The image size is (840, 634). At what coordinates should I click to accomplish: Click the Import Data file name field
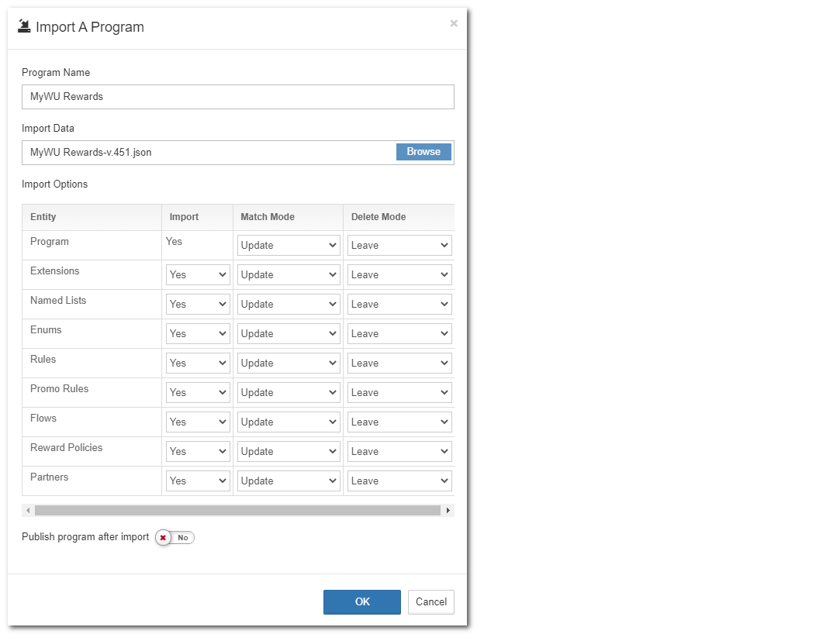(209, 153)
